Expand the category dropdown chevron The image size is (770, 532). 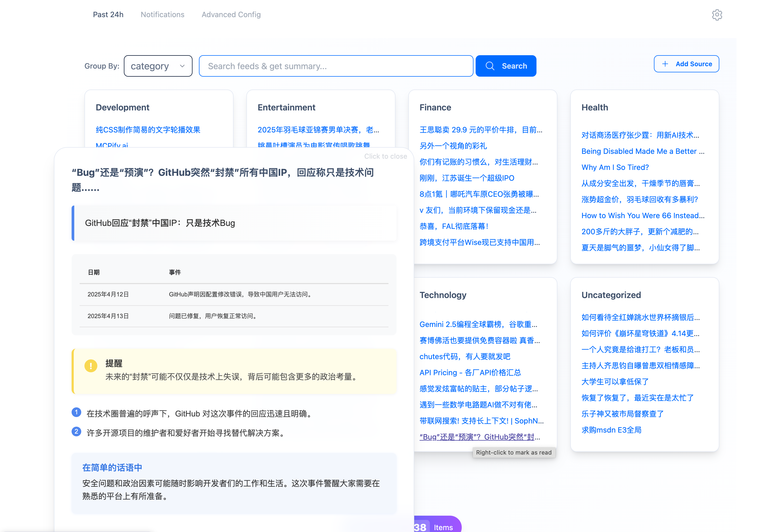click(x=182, y=66)
